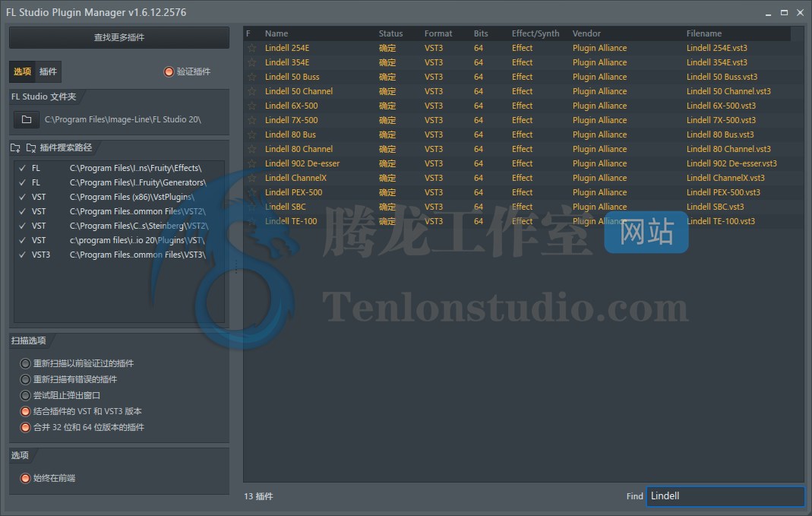This screenshot has height=516, width=812.
Task: Select the Lindell SBC plugin name
Action: click(286, 207)
